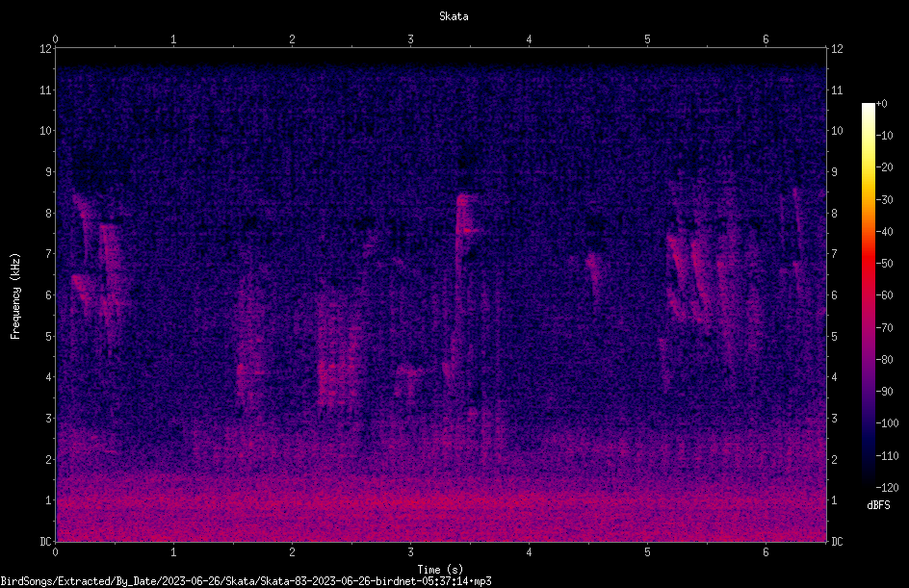Click the "-40" value on color scale
This screenshot has width=909, height=588.
[x=884, y=232]
